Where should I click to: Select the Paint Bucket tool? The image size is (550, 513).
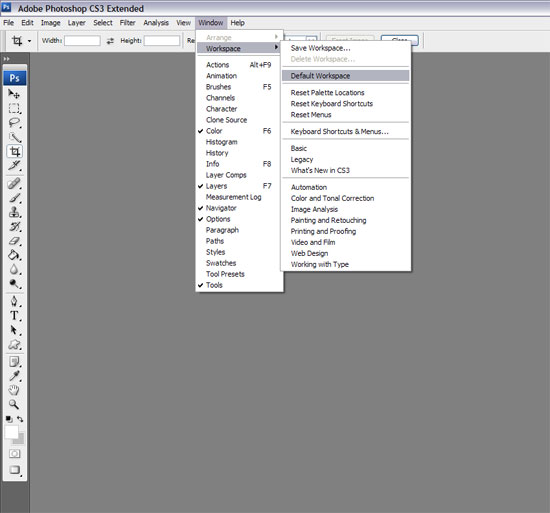pos(14,255)
